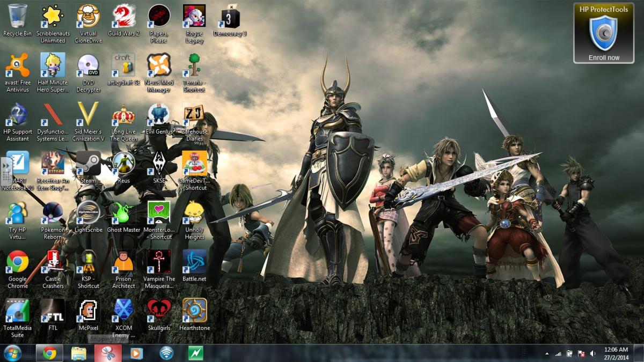Click the Prison Architect shortcut
The image size is (644, 362).
[123, 269]
